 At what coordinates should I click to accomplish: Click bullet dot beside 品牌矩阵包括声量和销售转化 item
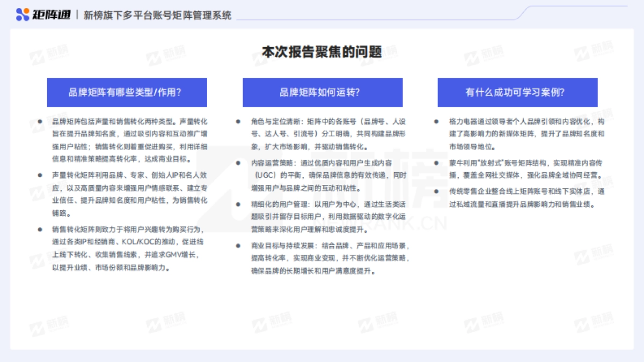[40, 121]
